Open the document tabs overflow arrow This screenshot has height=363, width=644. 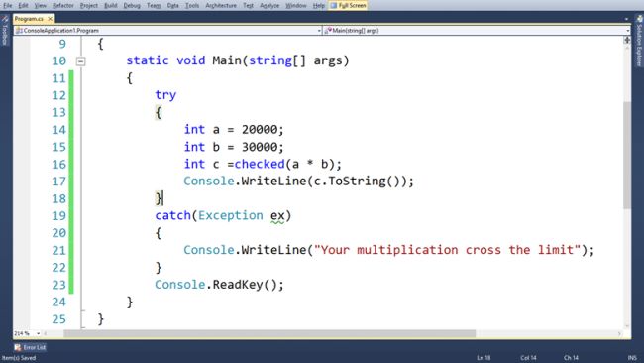click(626, 19)
